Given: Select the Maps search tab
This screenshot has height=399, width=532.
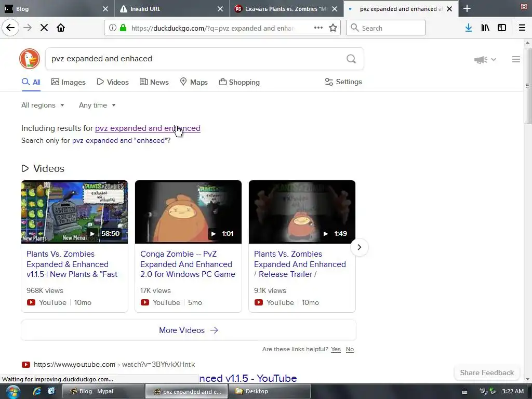Looking at the screenshot, I should pos(194,82).
